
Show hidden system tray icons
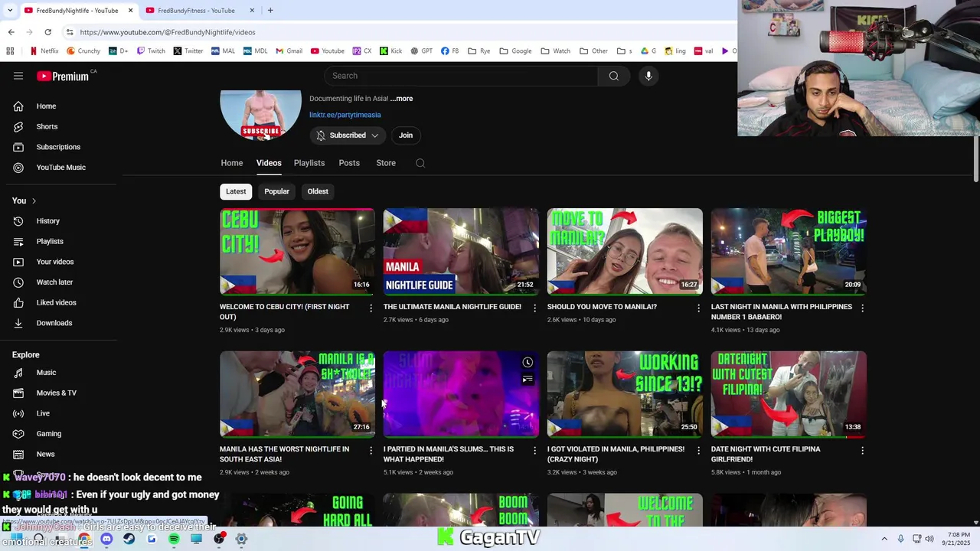point(884,539)
